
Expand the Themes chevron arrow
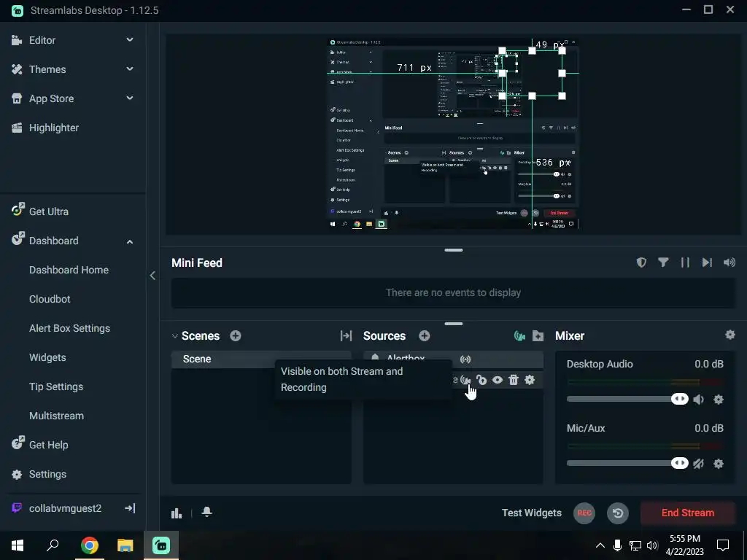[x=130, y=69]
